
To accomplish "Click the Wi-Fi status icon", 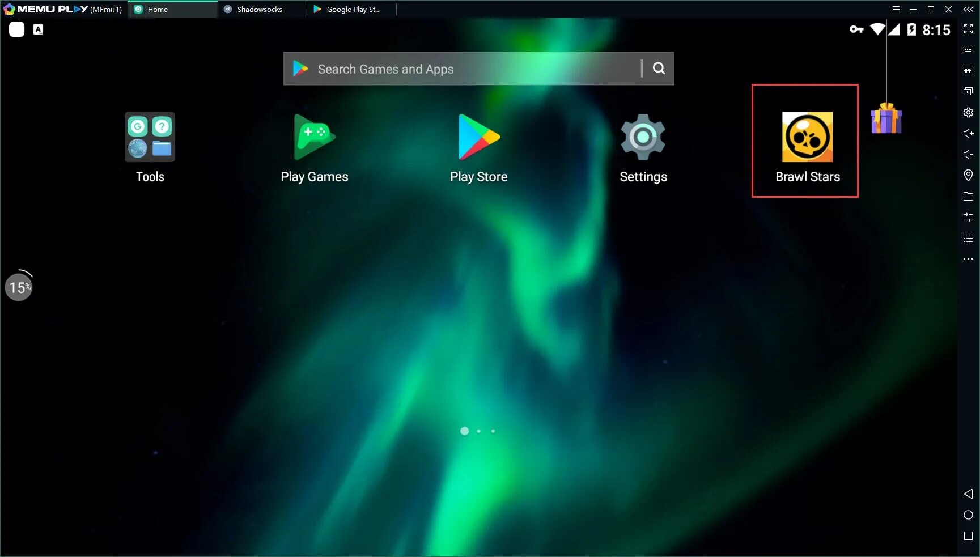I will 877,29.
